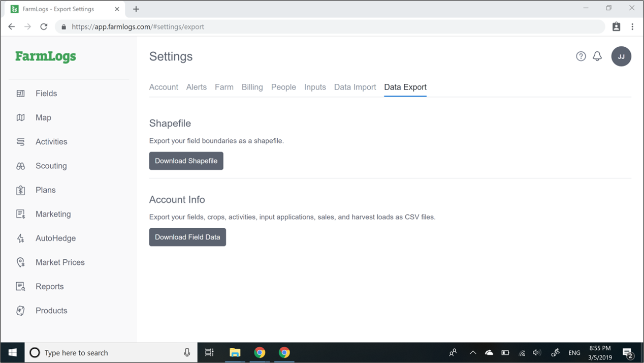Switch to the Account tab
644x363 pixels.
point(164,87)
